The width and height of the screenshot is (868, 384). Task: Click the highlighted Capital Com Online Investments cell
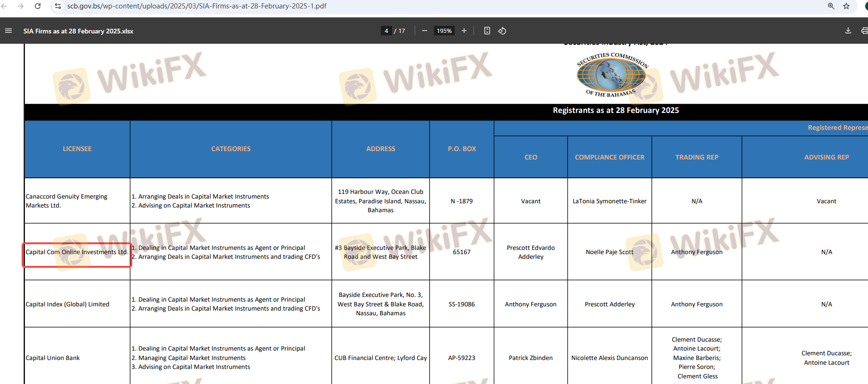(77, 252)
